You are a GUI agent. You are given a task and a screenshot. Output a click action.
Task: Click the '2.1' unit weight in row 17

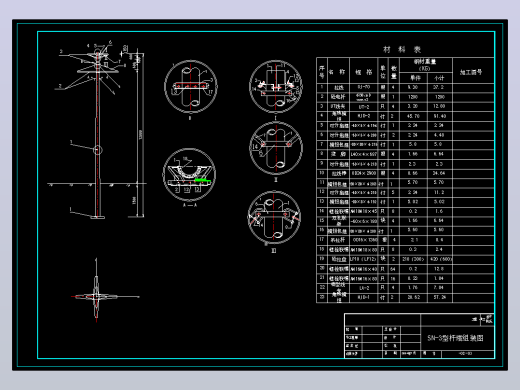tap(413, 240)
